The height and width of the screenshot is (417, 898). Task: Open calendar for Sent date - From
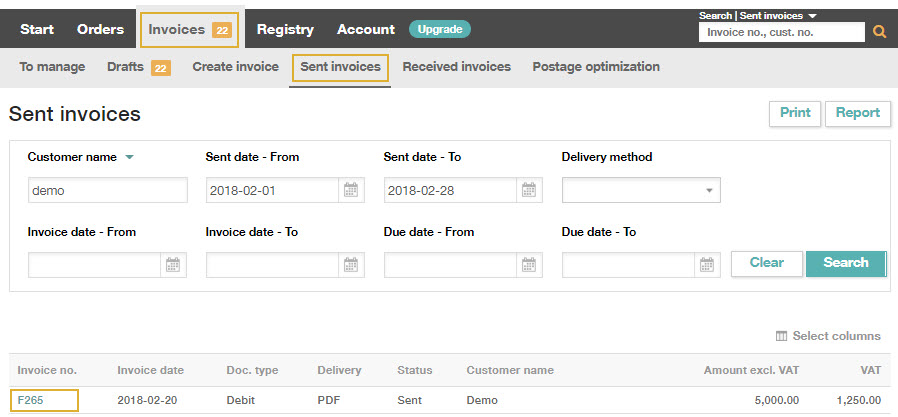click(x=350, y=190)
